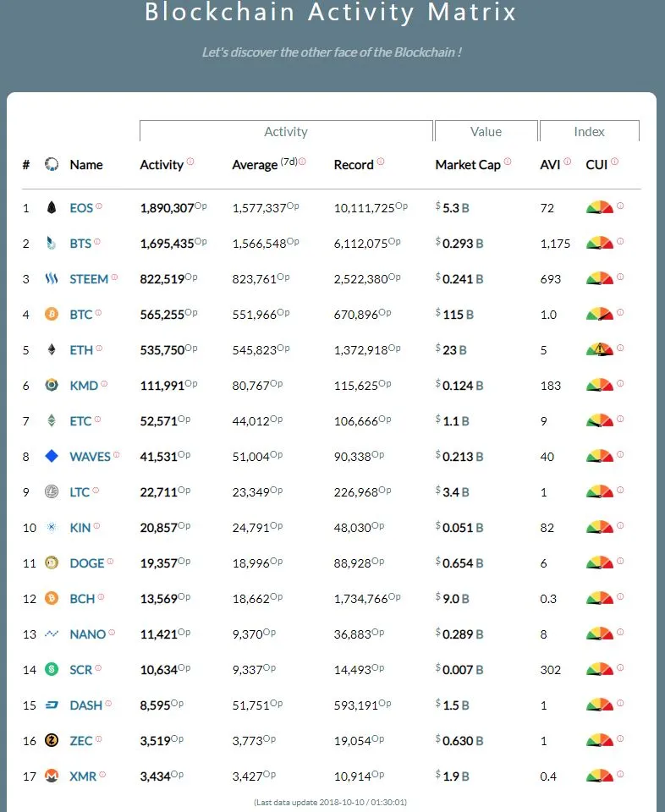Click BTC market cap 115 B
The width and height of the screenshot is (665, 812).
point(454,315)
